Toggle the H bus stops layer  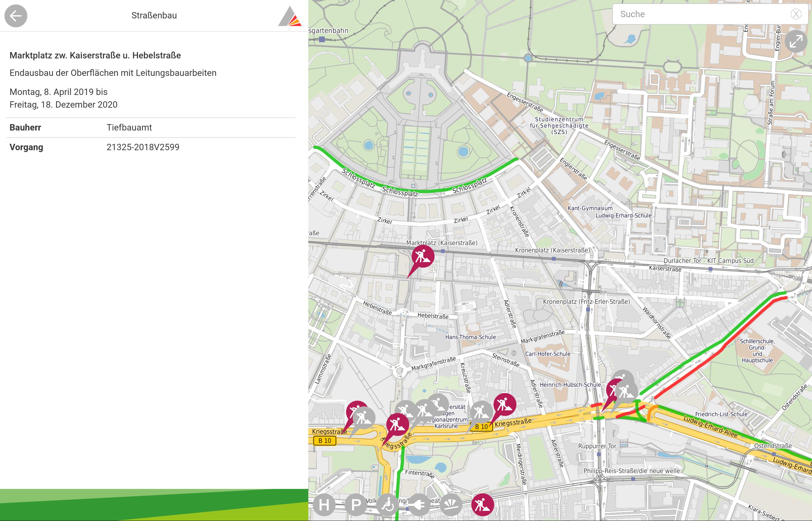tap(324, 505)
